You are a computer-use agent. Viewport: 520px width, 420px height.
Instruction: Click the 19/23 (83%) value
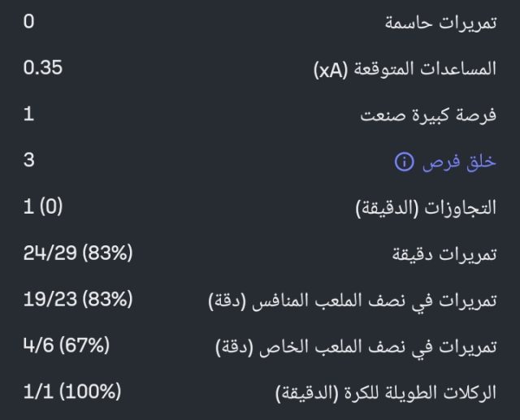click(x=77, y=300)
